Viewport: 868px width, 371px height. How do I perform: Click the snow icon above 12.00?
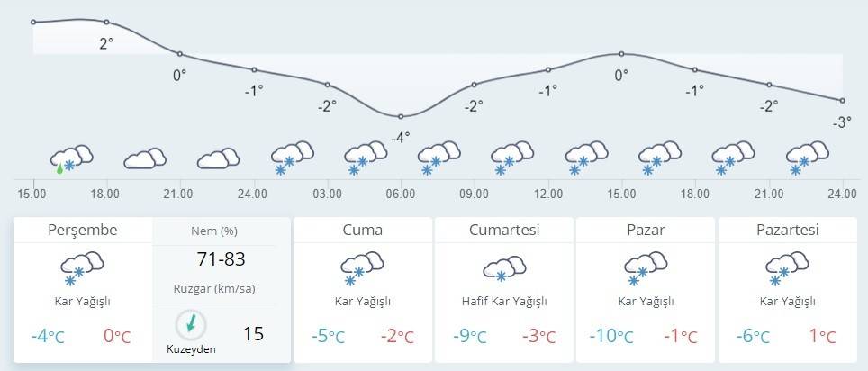[x=587, y=158]
